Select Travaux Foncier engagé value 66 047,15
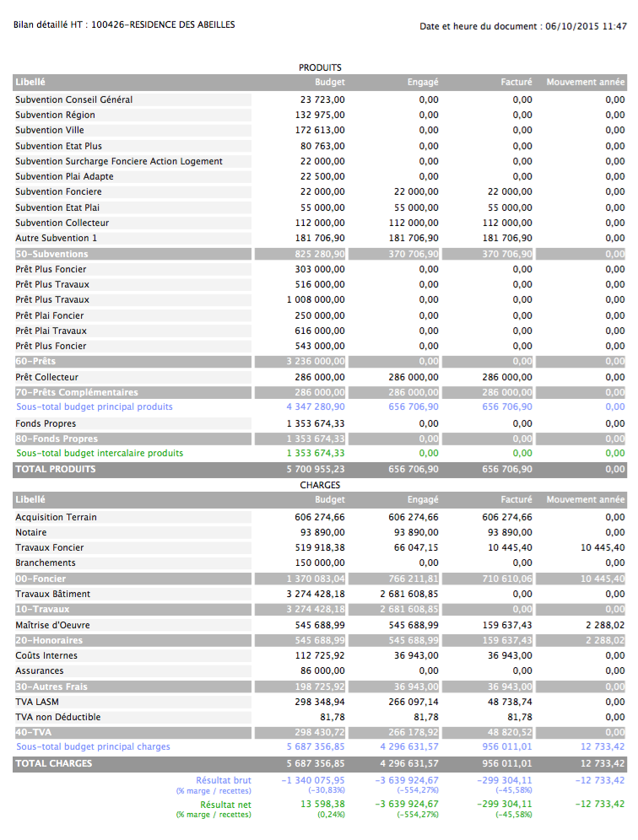The width and height of the screenshot is (638, 840). coord(417,547)
